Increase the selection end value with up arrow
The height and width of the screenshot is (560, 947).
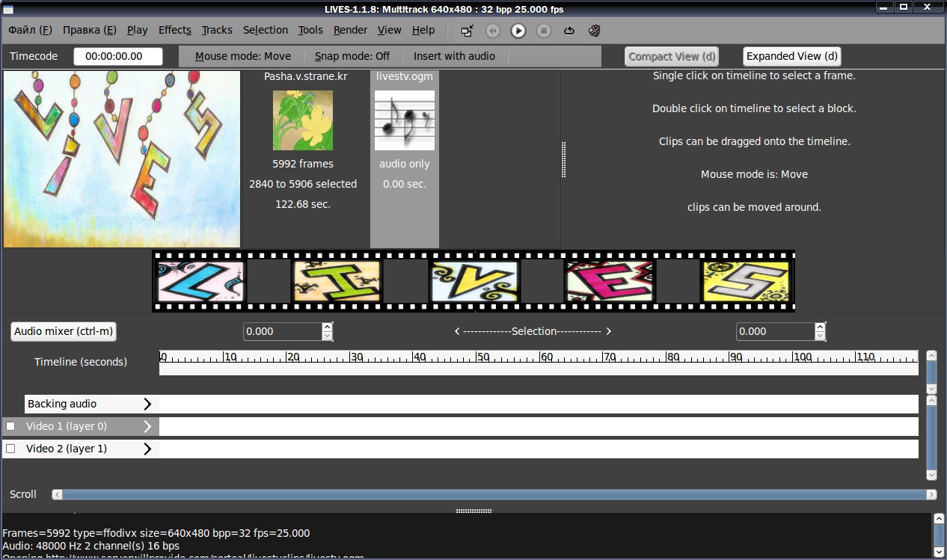[821, 327]
